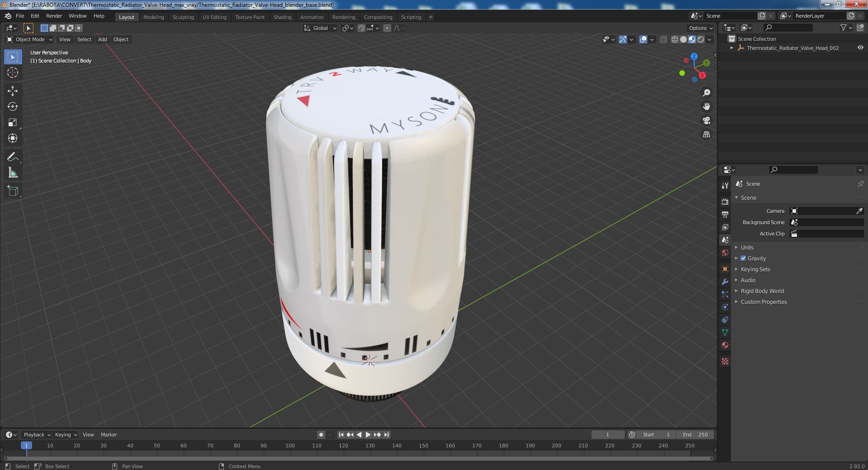Open the Tool properties tab
The width and height of the screenshot is (868, 470).
pos(725,185)
